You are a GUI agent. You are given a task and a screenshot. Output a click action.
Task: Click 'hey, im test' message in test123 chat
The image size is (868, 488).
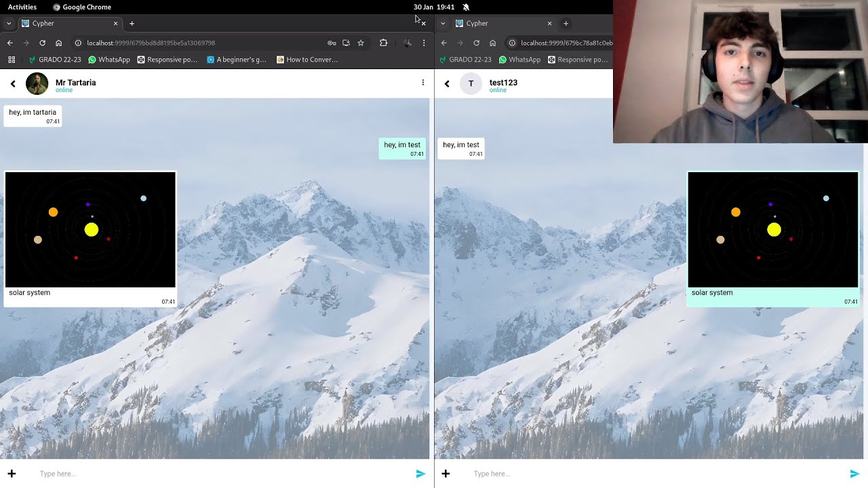tap(461, 148)
